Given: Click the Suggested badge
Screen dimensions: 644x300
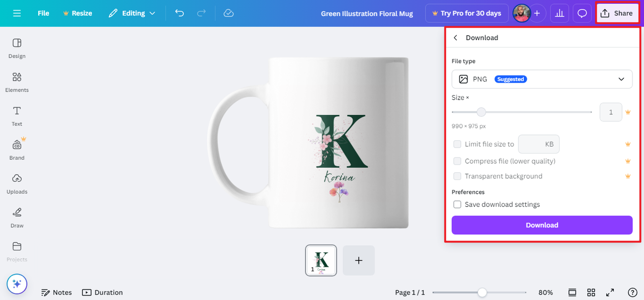Looking at the screenshot, I should pos(510,79).
